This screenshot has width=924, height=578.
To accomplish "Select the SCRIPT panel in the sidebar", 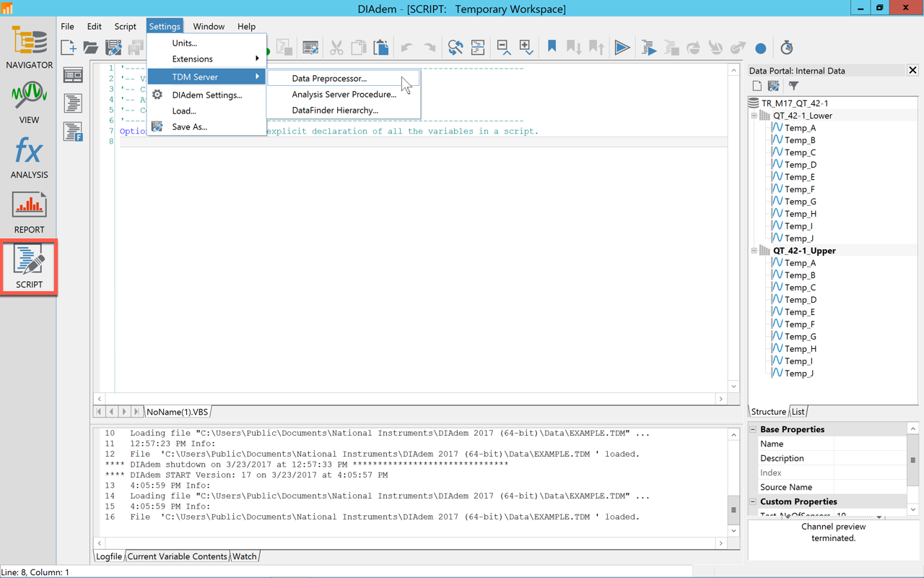I will (x=29, y=267).
